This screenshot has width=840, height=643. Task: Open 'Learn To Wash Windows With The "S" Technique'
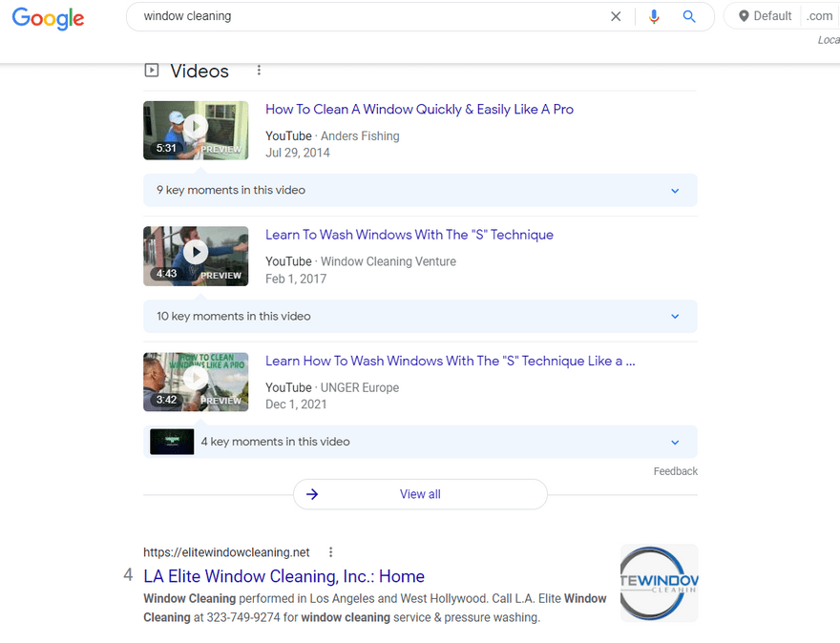point(409,235)
